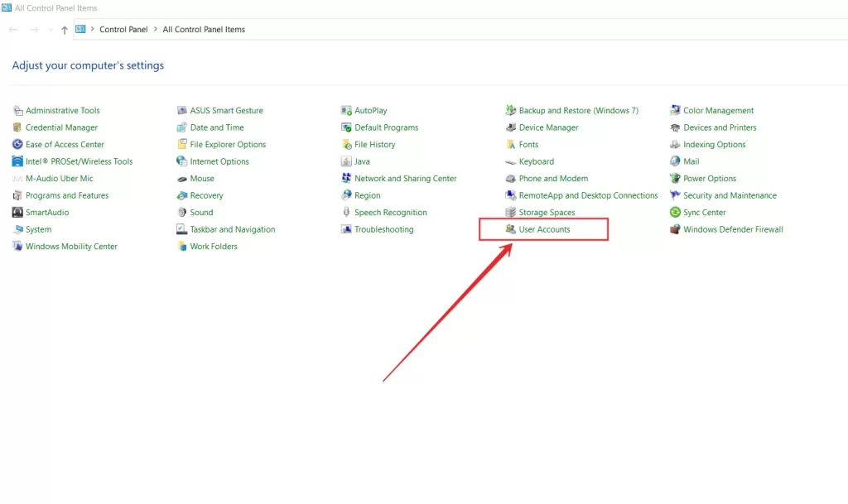Open the M-Audio Uber Mic link
Image resolution: width=848 pixels, height=504 pixels.
pyautogui.click(x=60, y=178)
